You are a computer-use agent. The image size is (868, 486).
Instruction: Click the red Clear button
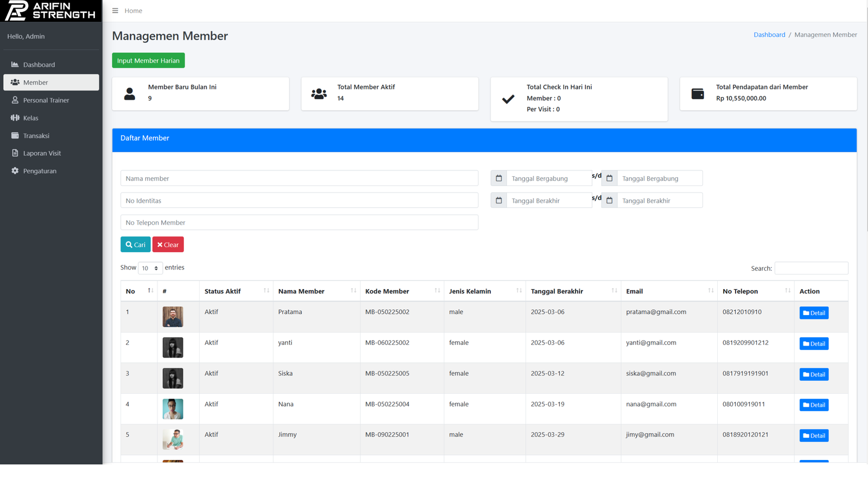pyautogui.click(x=168, y=245)
